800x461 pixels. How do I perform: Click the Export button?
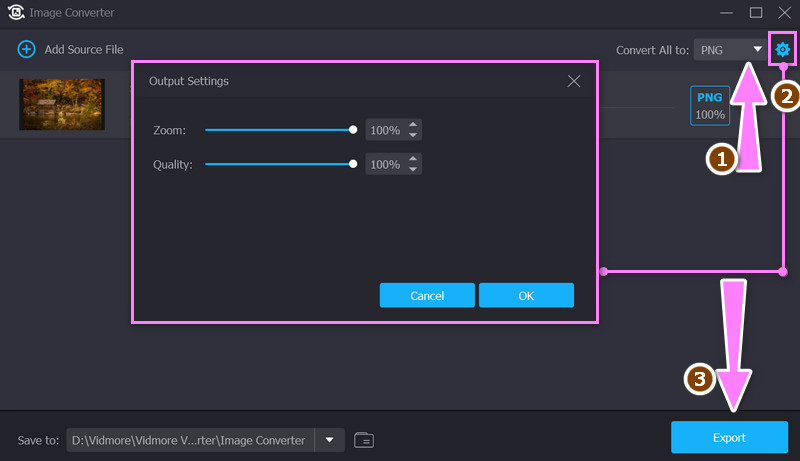[x=729, y=438]
